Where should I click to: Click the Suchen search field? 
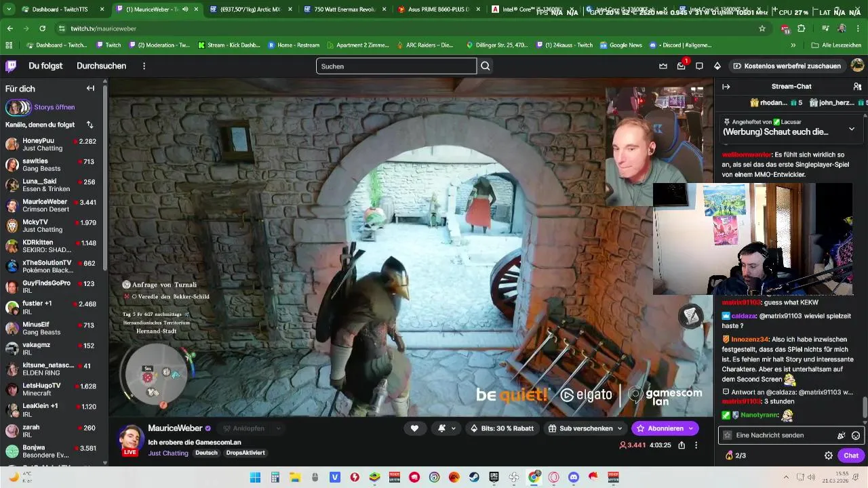point(397,66)
